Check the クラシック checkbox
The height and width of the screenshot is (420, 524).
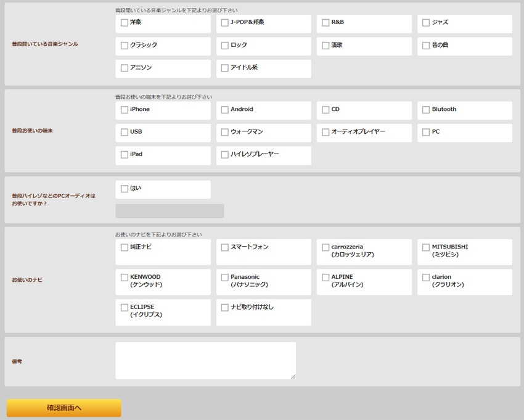[125, 46]
